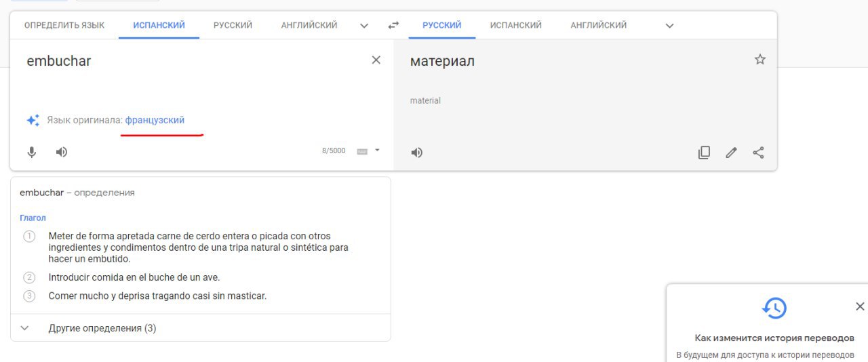Clear the source text with X icon
Viewport: 868px width, 362px height.
click(376, 60)
